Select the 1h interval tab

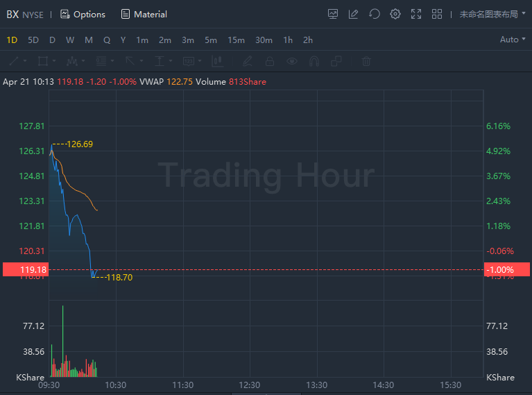288,40
